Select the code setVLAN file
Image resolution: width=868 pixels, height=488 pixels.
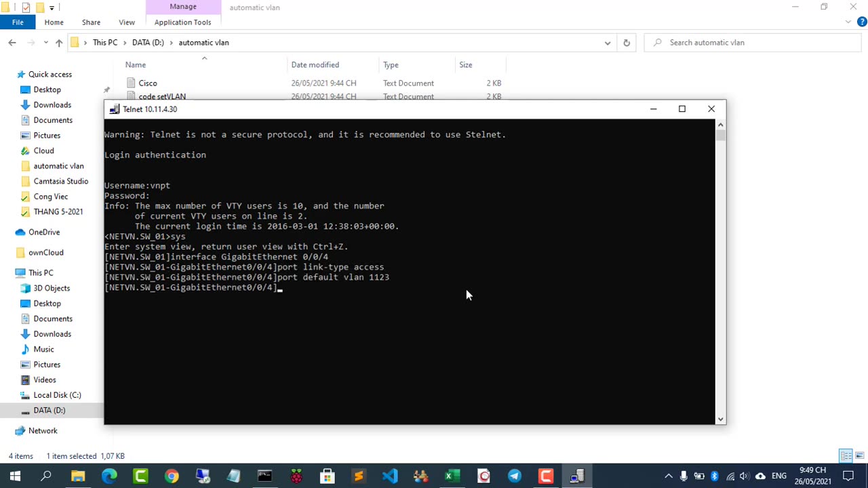pos(162,96)
